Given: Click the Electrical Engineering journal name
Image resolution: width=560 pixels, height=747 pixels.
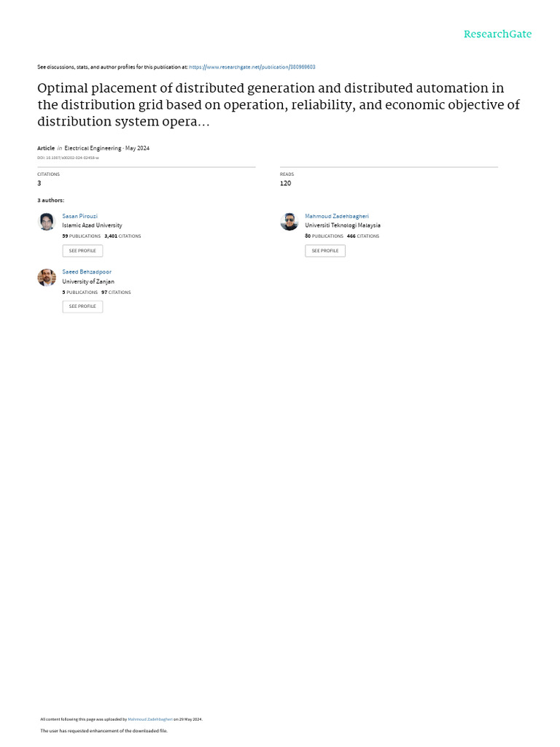Looking at the screenshot, I should point(90,148).
